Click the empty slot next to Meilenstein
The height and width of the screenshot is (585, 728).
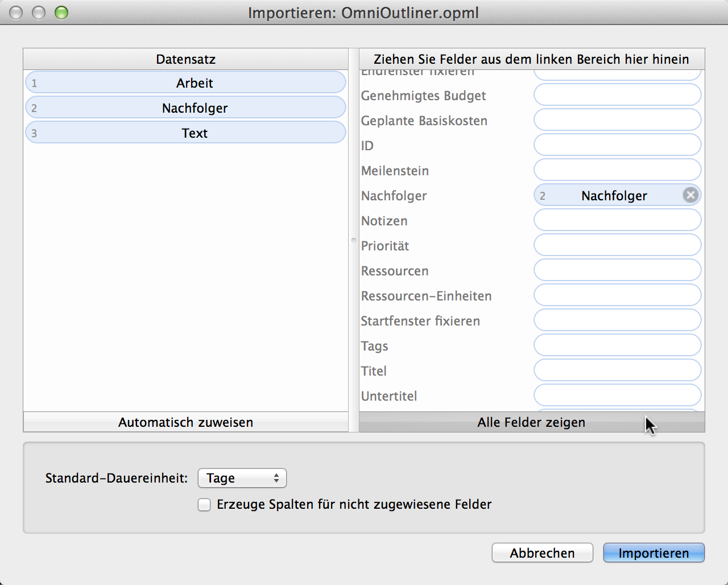(618, 170)
